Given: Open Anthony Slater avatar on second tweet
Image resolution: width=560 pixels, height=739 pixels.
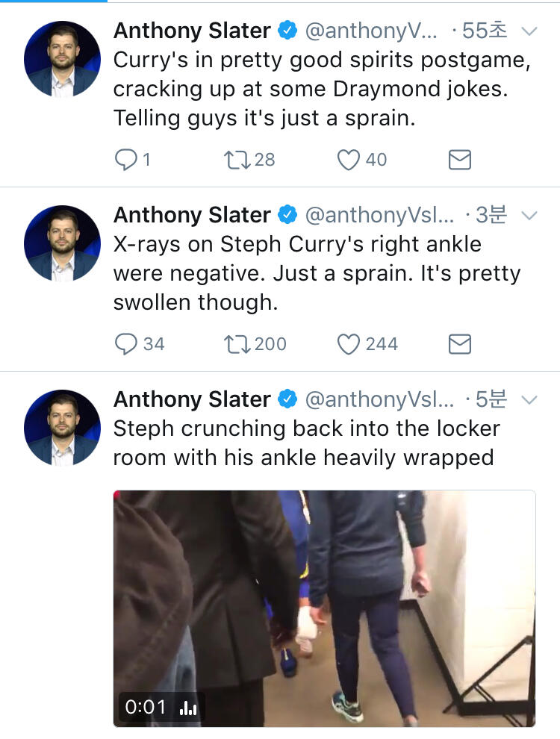Looking at the screenshot, I should (62, 243).
